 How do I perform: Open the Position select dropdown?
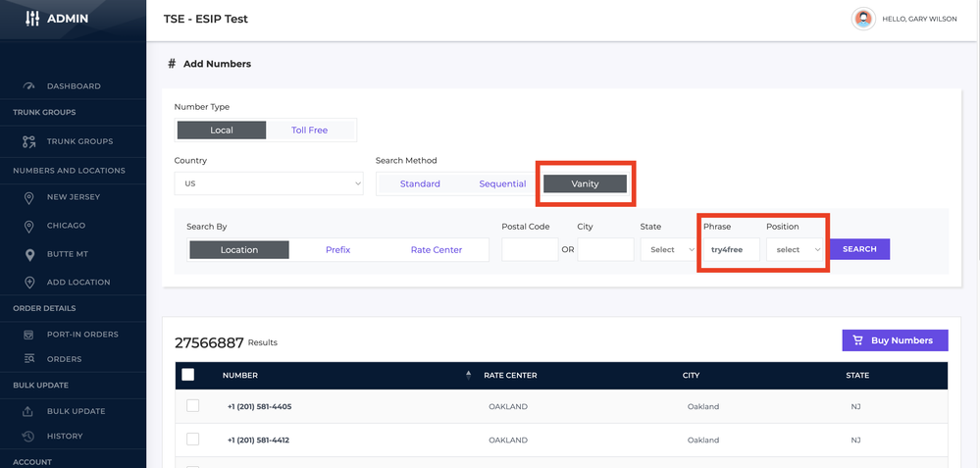coord(795,249)
